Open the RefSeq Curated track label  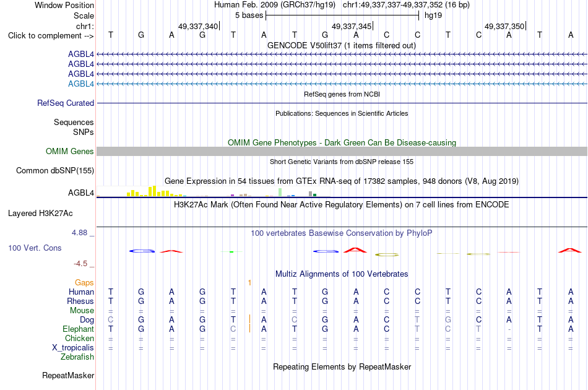point(66,103)
